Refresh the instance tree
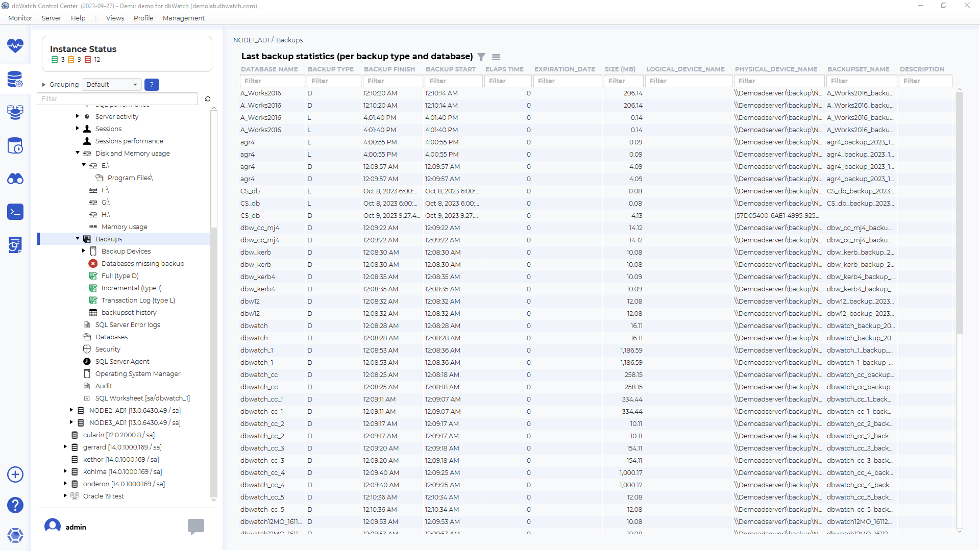Screen dimensions: 980x551 [x=208, y=99]
